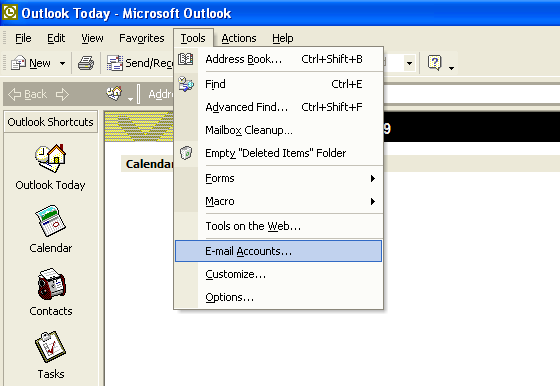Open the Tasks shortcut icon
The image size is (560, 386).
pos(50,347)
